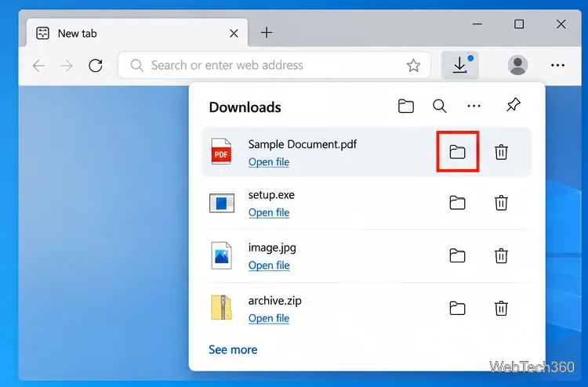Pin the Downloads panel
588x387 pixels.
pyautogui.click(x=513, y=105)
